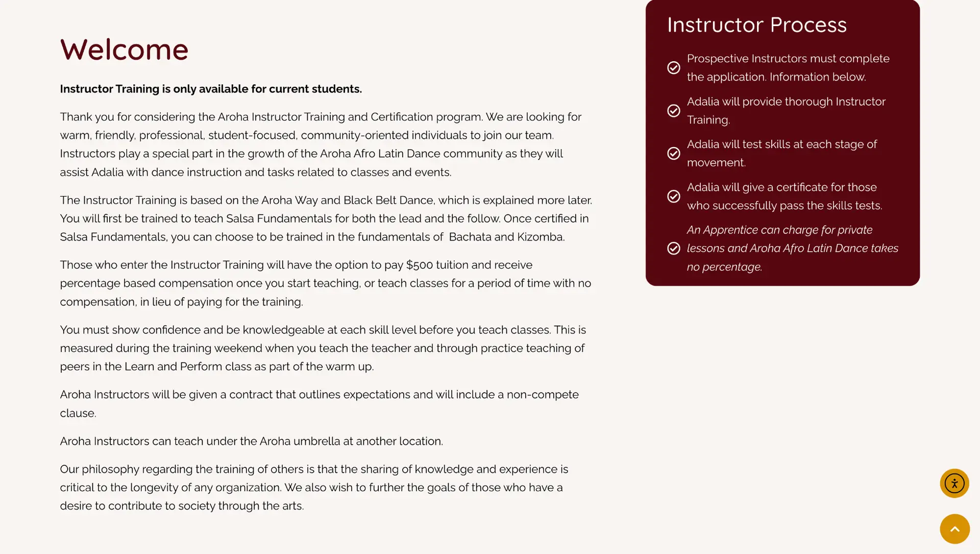Click the paragraph starting "Our philosophy regarding"
The image size is (980, 554).
[x=314, y=488]
